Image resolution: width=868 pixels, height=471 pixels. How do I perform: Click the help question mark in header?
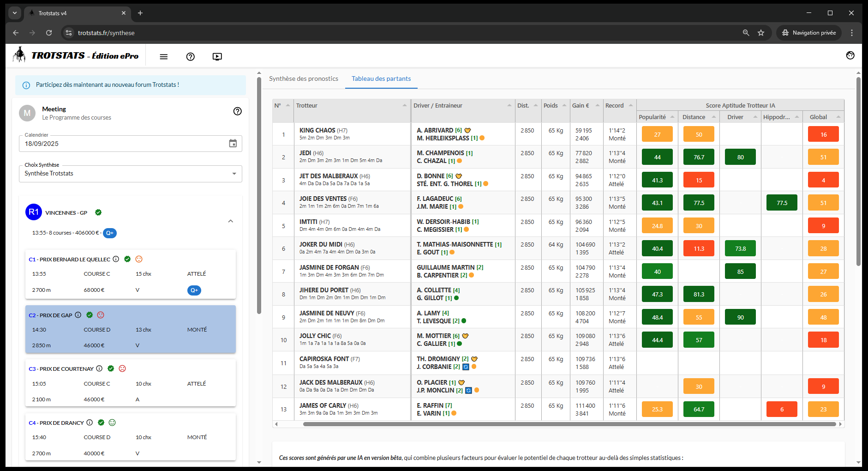[x=190, y=56]
